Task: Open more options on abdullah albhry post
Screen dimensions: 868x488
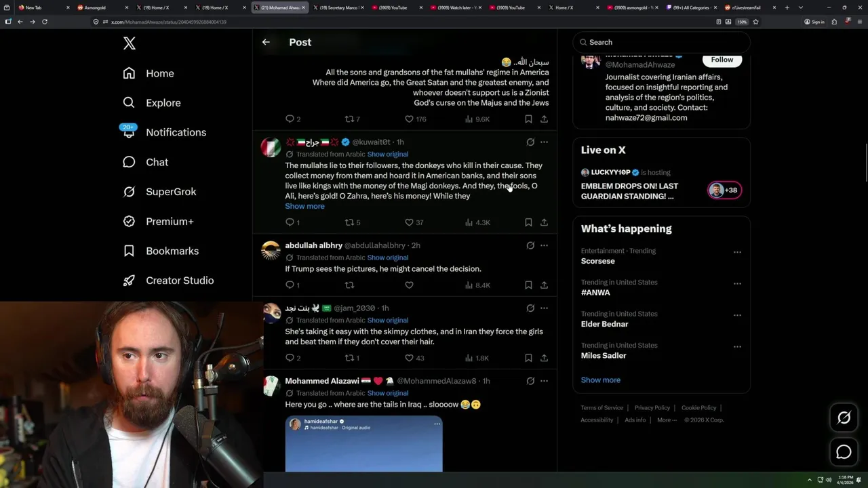Action: [544, 245]
